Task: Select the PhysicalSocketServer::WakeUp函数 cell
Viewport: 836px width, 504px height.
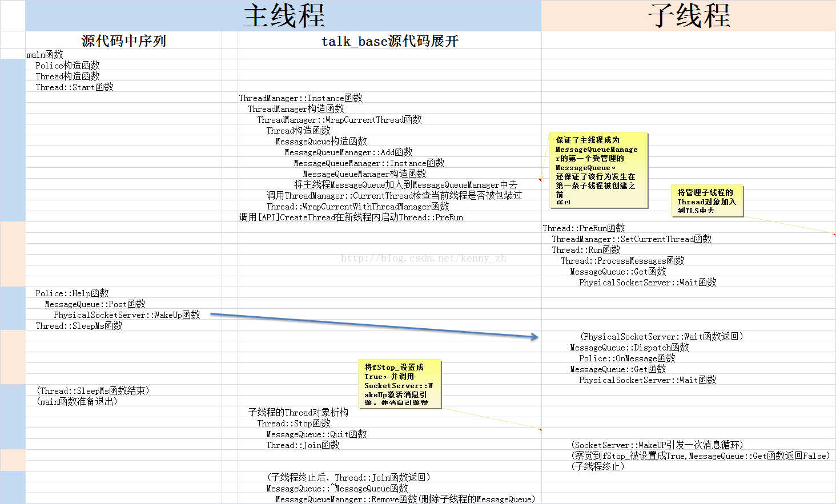Action: pos(127,315)
